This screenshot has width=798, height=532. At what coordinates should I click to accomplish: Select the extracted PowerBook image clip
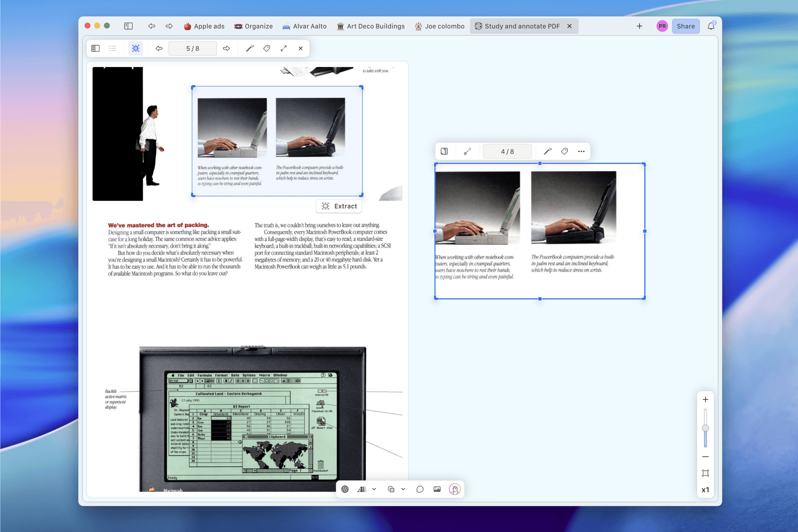[540, 231]
